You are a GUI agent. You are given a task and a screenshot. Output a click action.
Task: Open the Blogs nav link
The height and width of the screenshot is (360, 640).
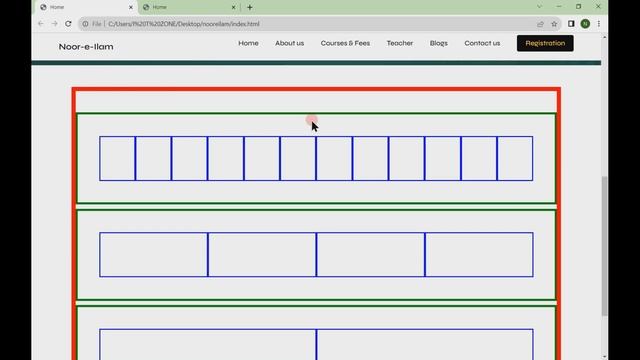pyautogui.click(x=438, y=43)
